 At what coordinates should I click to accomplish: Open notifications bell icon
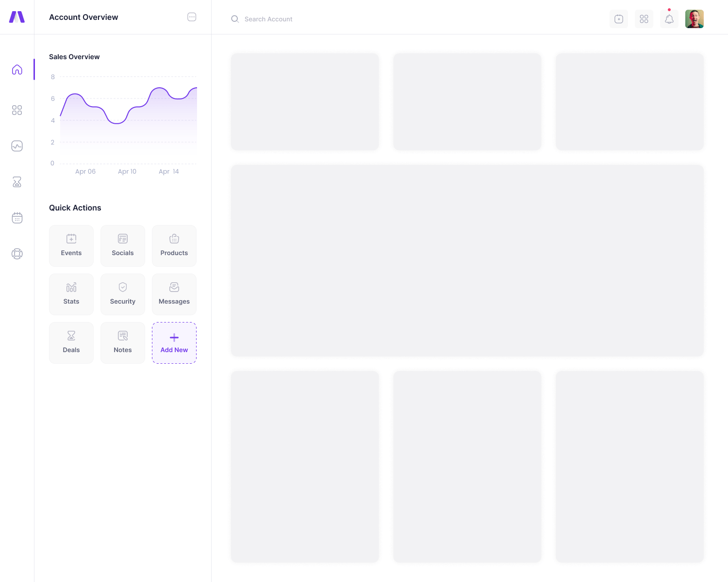669,19
